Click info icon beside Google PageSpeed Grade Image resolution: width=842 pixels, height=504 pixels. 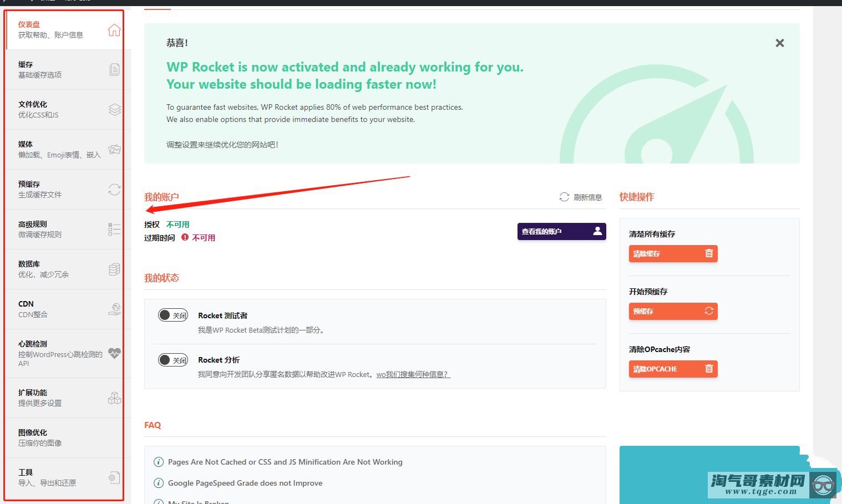coord(159,483)
